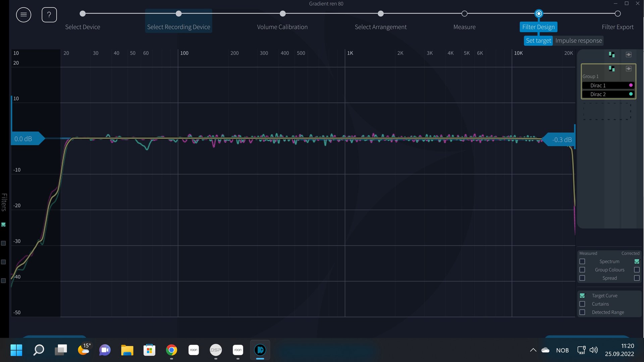This screenshot has height=362, width=644.
Task: Expand the Filters side panel
Action: (x=4, y=202)
